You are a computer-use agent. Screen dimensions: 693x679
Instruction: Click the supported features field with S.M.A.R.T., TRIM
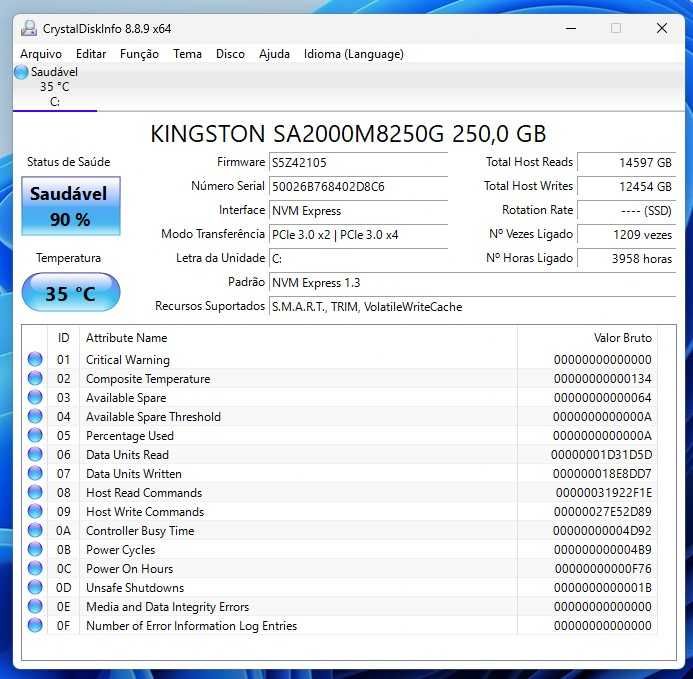pos(472,307)
